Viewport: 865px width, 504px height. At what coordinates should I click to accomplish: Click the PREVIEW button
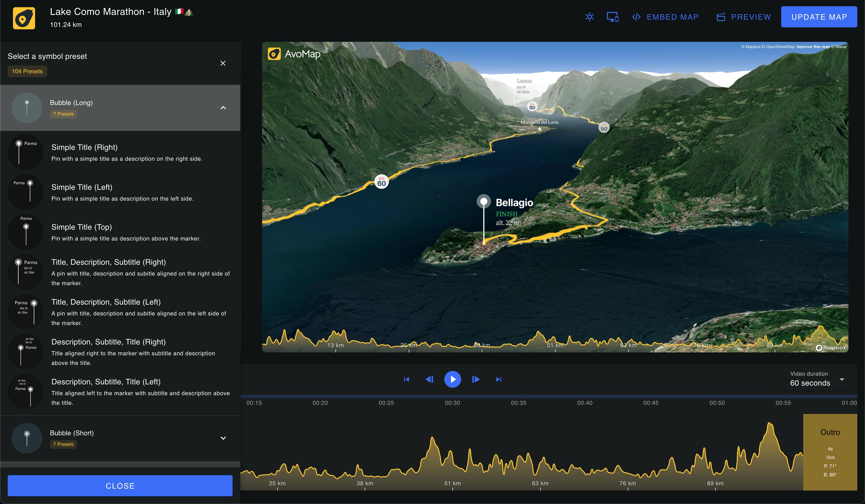pyautogui.click(x=744, y=17)
